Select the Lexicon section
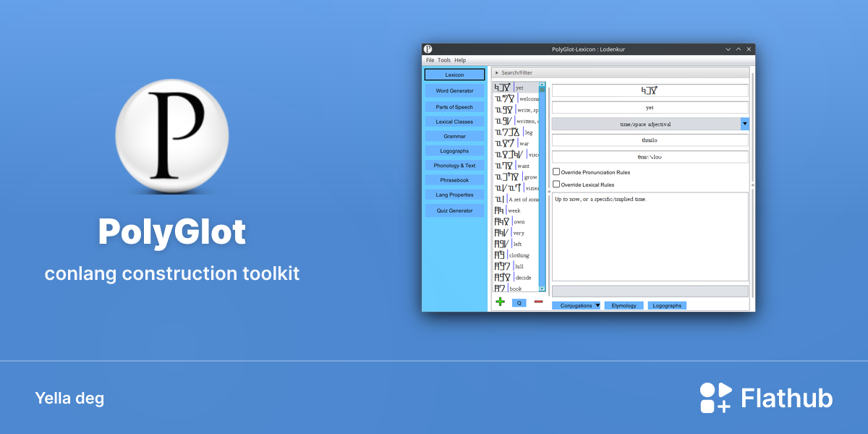The image size is (868, 434). pos(455,75)
